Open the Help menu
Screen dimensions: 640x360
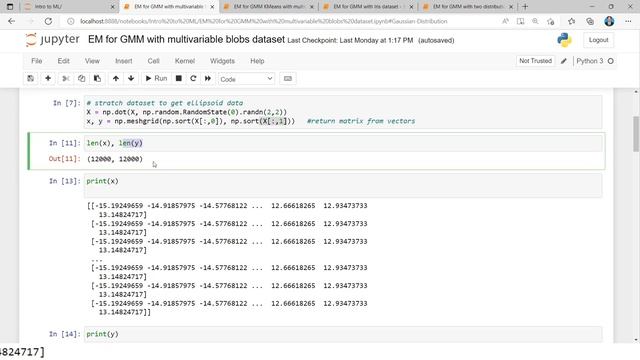pyautogui.click(x=257, y=61)
